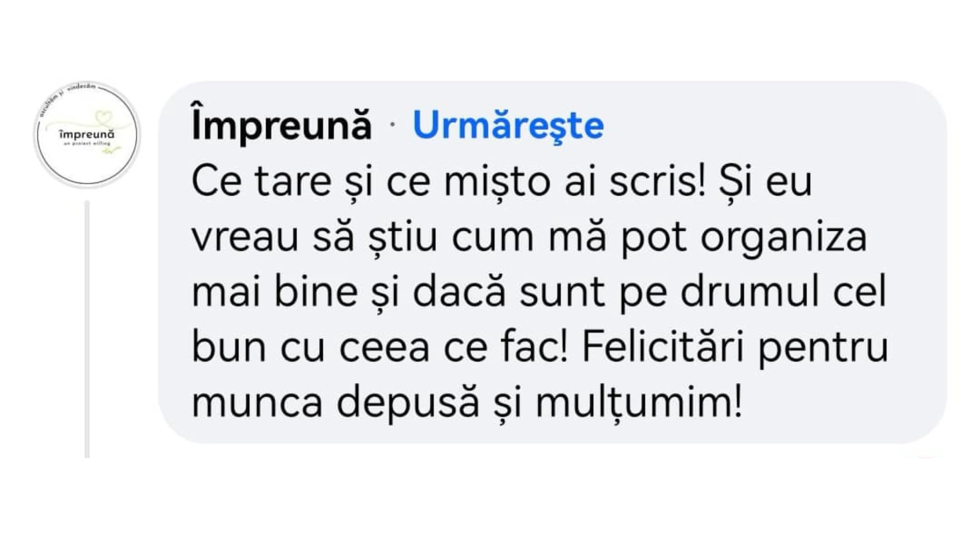Click the words "Ce tare" in the comment
The width and height of the screenshot is (980, 551).
pyautogui.click(x=262, y=182)
